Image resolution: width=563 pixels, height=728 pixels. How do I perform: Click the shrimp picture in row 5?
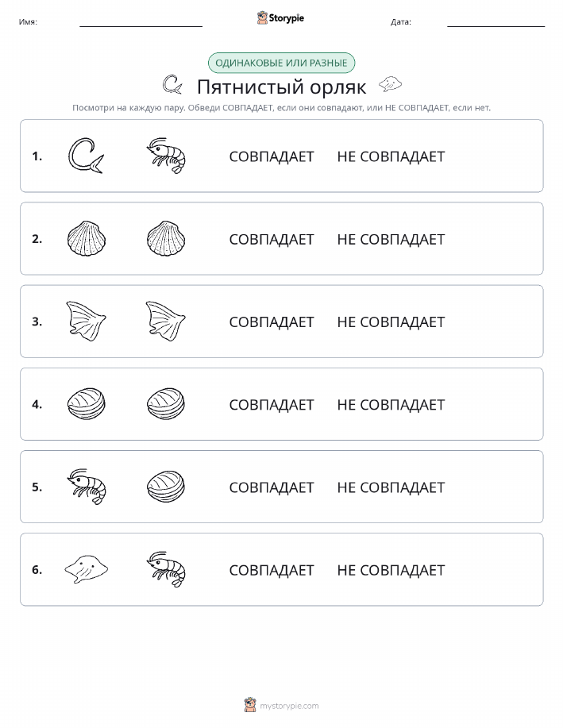[87, 487]
